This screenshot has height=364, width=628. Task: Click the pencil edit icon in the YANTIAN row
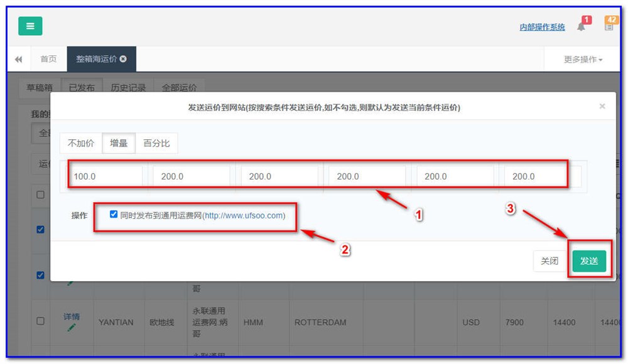click(x=71, y=328)
